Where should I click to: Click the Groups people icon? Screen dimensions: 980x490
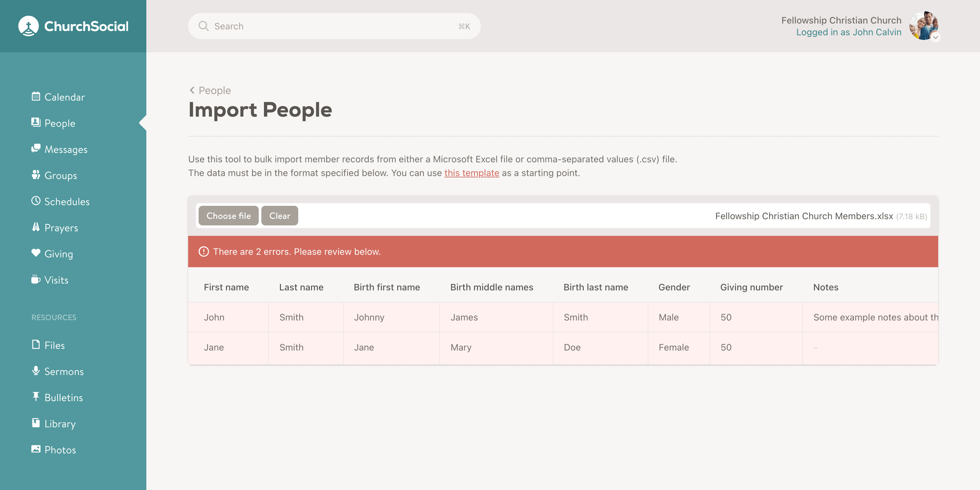click(x=36, y=175)
